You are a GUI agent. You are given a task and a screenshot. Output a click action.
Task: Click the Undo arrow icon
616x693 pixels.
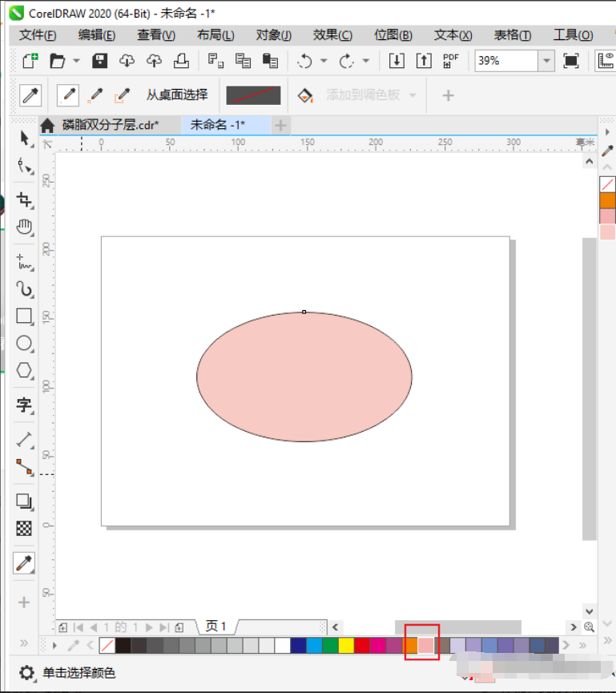305,61
